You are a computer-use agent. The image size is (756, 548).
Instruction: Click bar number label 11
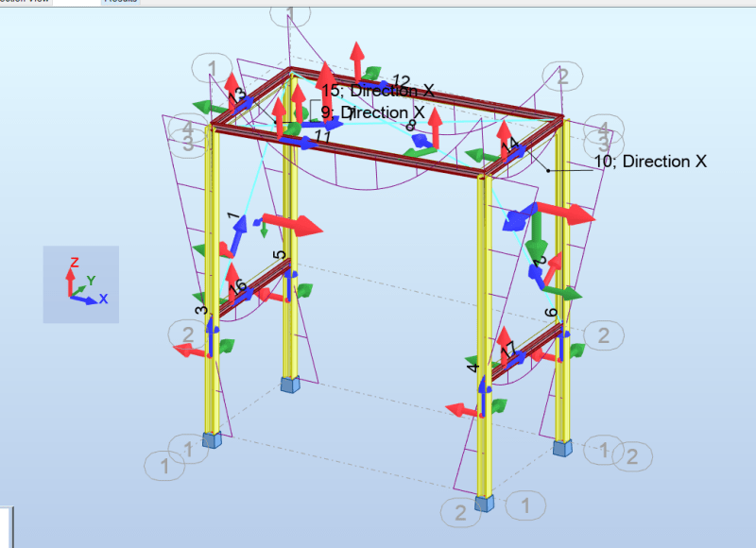[x=322, y=136]
